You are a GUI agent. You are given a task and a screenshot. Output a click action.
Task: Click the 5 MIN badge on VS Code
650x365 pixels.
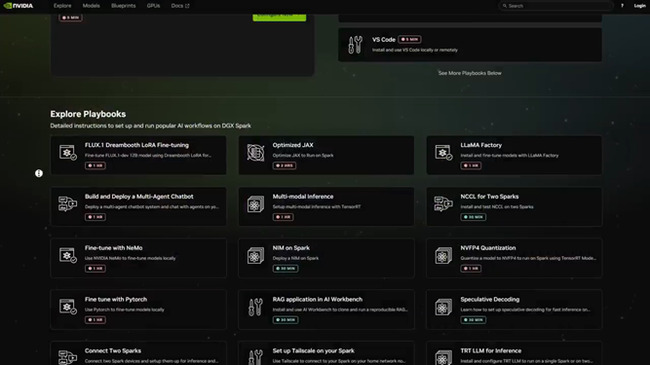[410, 39]
